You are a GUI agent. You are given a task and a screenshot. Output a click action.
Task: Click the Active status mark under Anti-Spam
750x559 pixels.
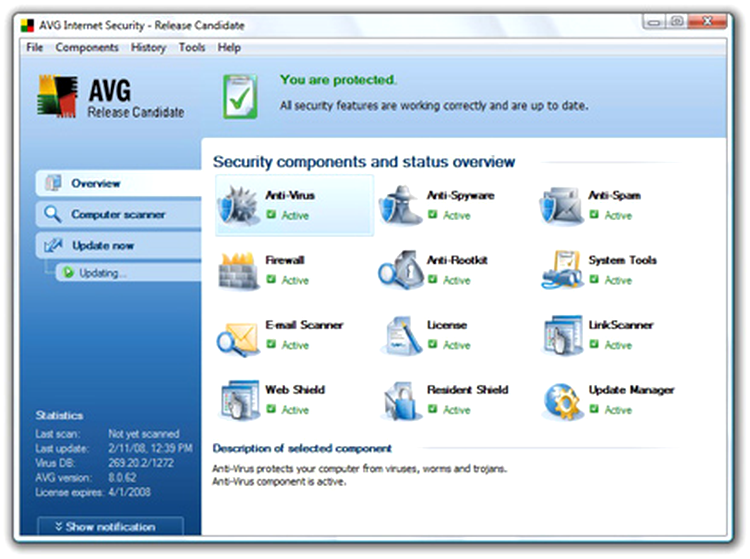(594, 215)
